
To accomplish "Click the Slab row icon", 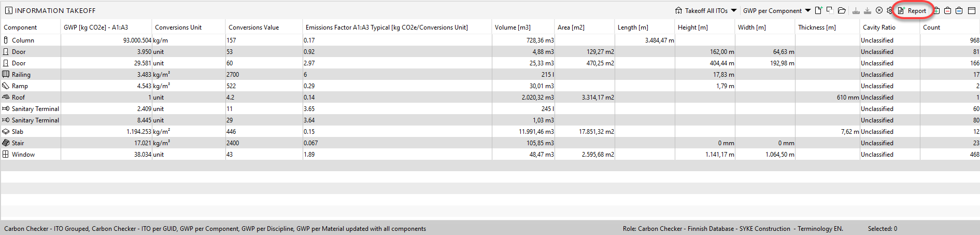I will point(6,132).
